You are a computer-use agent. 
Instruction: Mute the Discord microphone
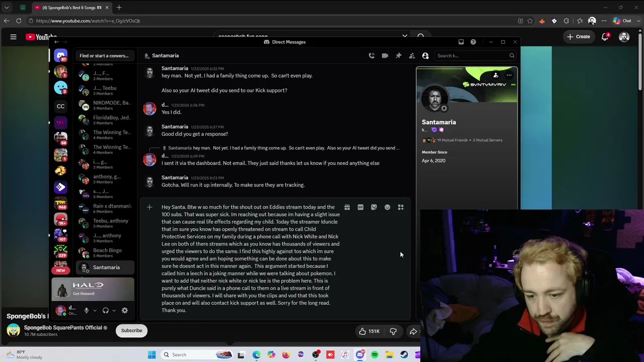[x=87, y=311]
